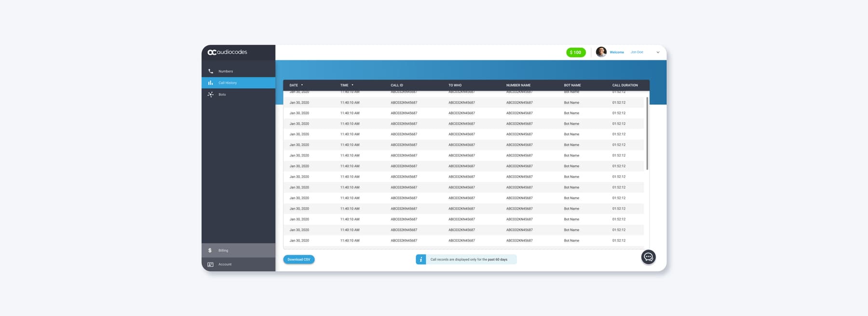This screenshot has width=868, height=316.
Task: Click the Account card icon
Action: coord(210,264)
